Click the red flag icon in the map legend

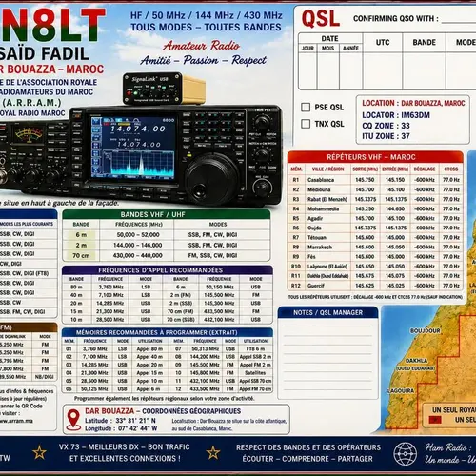click(435, 420)
